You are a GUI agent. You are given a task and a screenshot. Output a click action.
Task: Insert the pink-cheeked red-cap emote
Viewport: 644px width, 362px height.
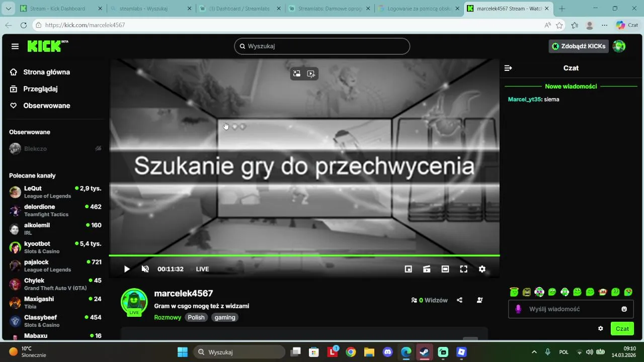(603, 292)
